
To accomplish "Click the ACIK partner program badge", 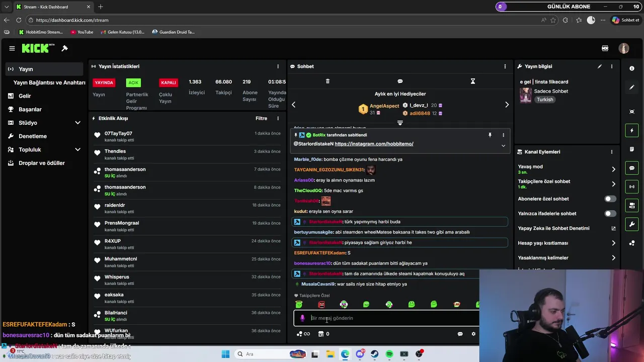I will 133,82.
